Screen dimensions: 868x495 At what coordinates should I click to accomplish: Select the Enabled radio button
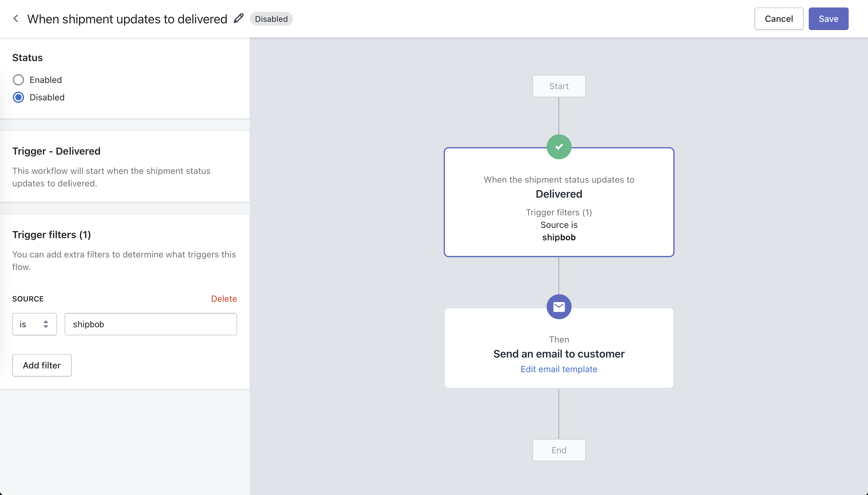(x=18, y=80)
